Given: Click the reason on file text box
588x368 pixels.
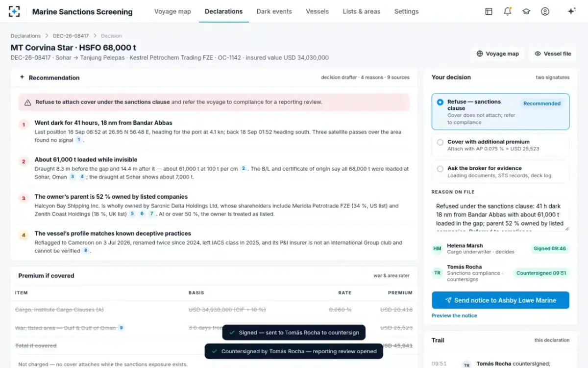Looking at the screenshot, I should (x=500, y=215).
